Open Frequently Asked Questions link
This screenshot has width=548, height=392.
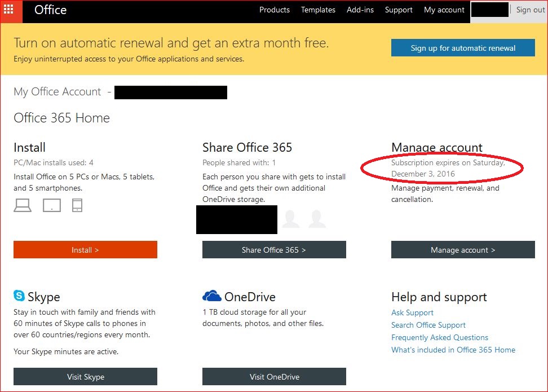click(440, 337)
